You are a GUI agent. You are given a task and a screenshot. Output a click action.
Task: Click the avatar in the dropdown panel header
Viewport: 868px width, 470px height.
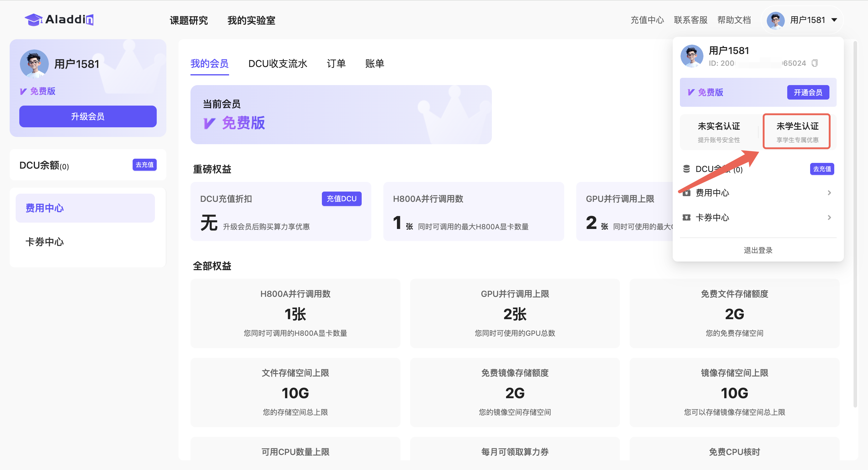pyautogui.click(x=692, y=56)
